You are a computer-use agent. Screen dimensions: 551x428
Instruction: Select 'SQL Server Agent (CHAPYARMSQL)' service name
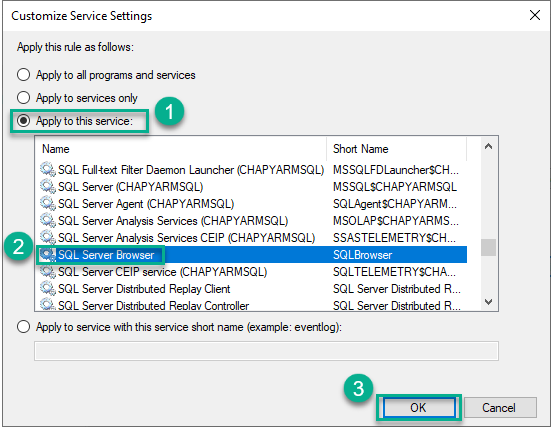pyautogui.click(x=146, y=204)
